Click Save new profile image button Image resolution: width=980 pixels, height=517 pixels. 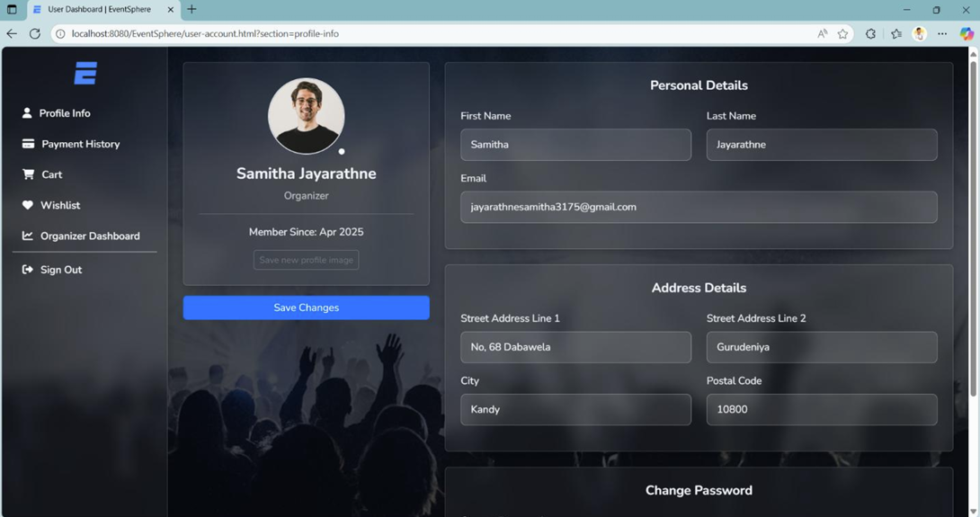[x=306, y=260]
